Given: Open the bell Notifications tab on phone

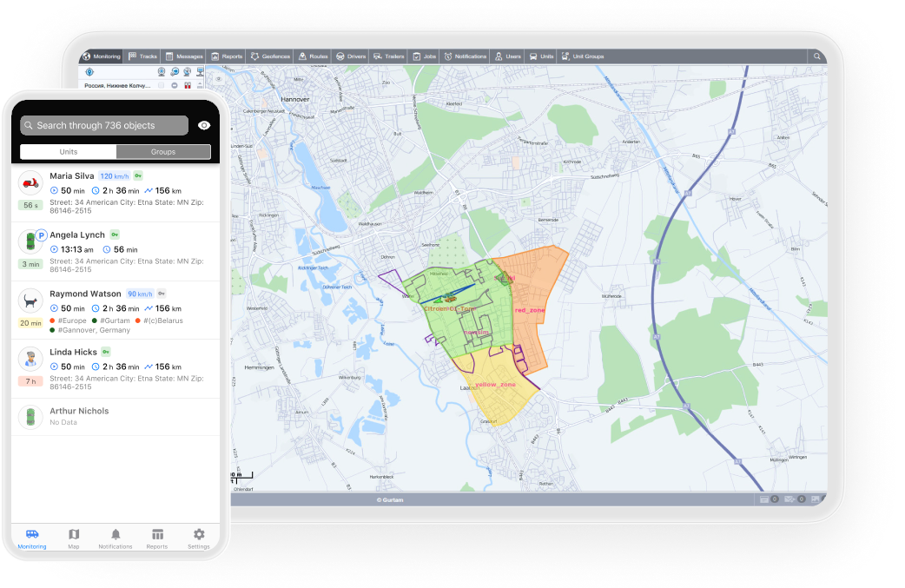Looking at the screenshot, I should click(116, 538).
